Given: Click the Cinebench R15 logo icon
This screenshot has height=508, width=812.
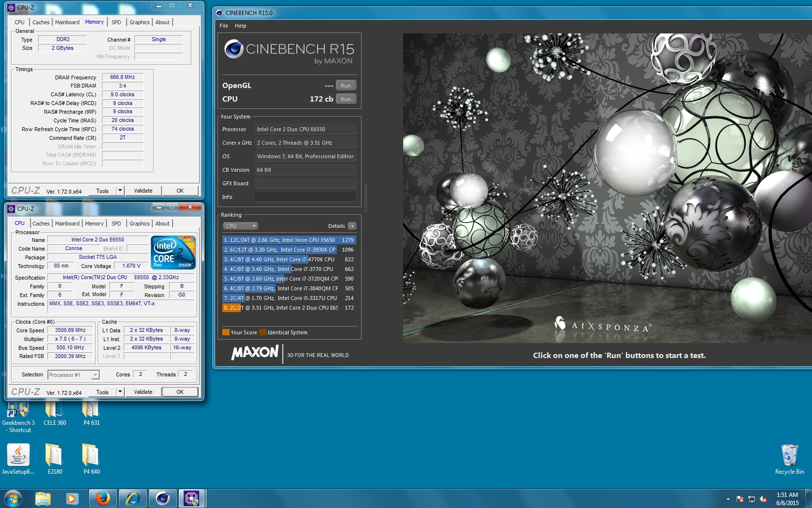Looking at the screenshot, I should pyautogui.click(x=234, y=49).
